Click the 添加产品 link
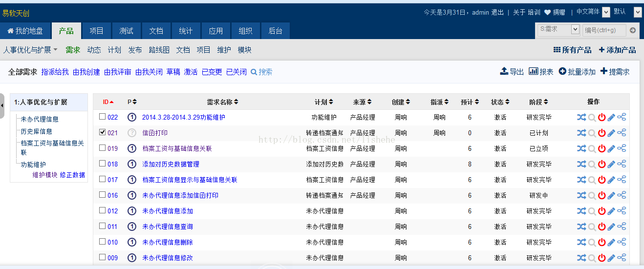The height and width of the screenshot is (269, 644). pyautogui.click(x=617, y=50)
